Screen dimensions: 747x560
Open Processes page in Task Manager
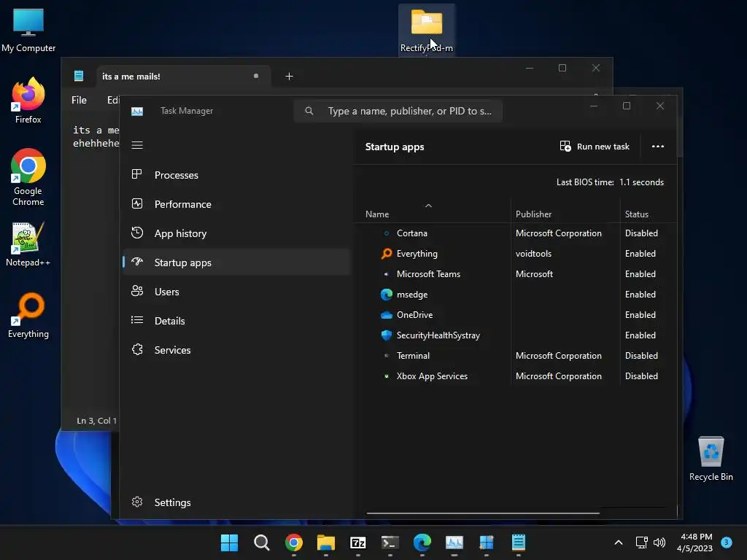click(236, 175)
